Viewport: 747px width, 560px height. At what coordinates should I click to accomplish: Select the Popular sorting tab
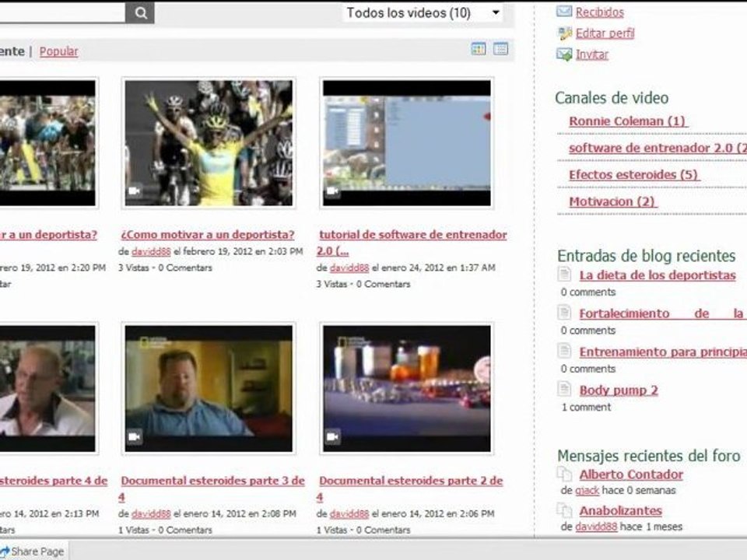(58, 51)
